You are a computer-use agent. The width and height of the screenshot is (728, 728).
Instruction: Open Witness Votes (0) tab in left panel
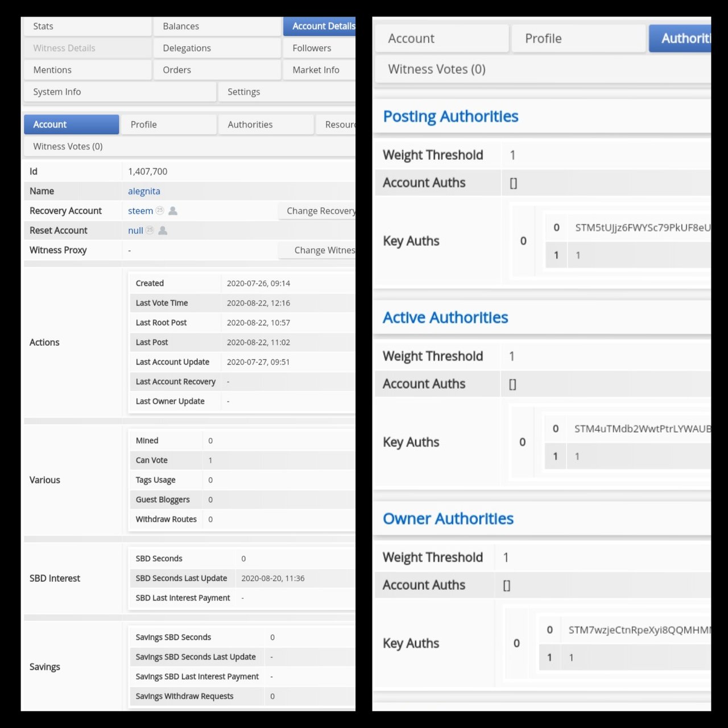coord(189,146)
